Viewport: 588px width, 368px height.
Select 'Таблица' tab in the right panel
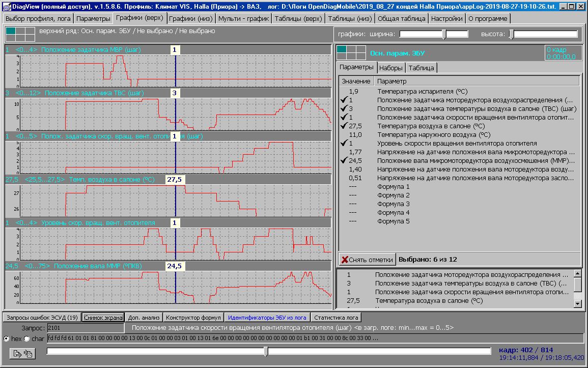click(421, 68)
